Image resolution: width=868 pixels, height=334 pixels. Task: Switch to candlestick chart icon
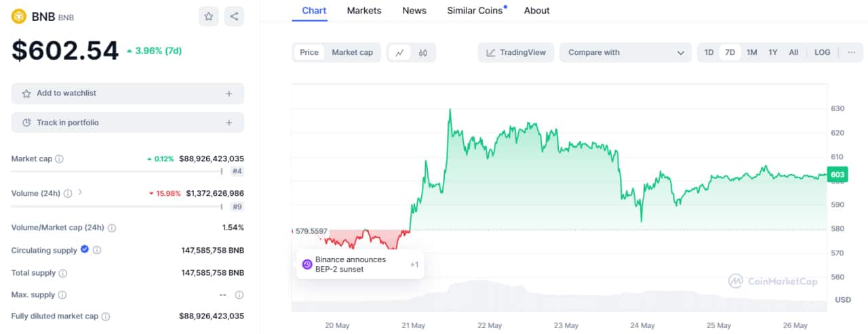tap(423, 52)
